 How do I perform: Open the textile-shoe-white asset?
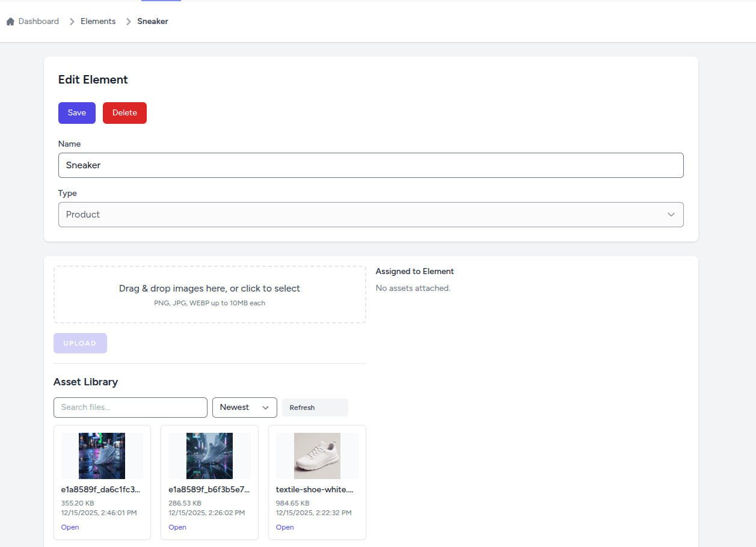click(284, 527)
